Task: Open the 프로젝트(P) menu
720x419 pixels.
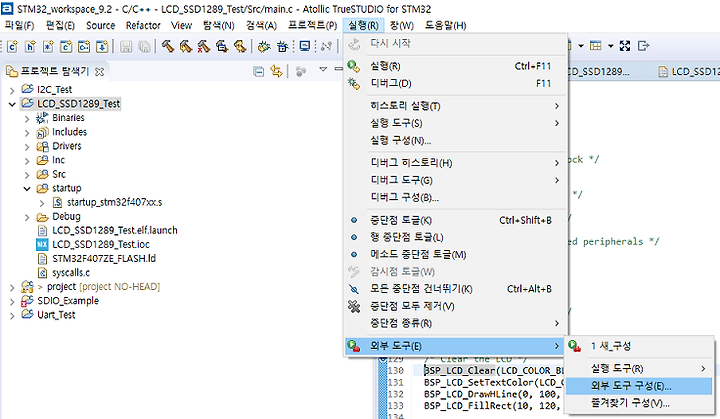Action: click(x=313, y=25)
